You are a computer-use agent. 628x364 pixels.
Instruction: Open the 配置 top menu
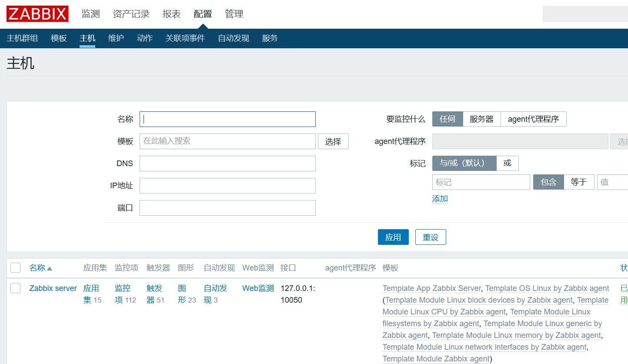click(x=203, y=14)
